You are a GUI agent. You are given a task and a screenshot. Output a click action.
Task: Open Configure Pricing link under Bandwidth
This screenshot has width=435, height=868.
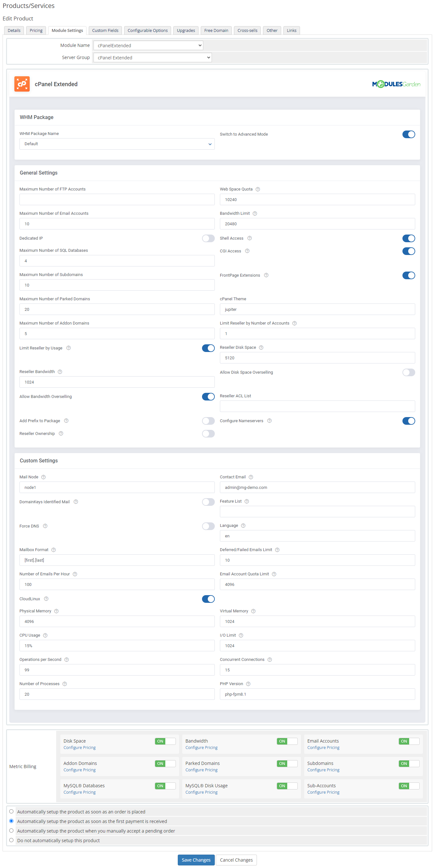point(201,747)
